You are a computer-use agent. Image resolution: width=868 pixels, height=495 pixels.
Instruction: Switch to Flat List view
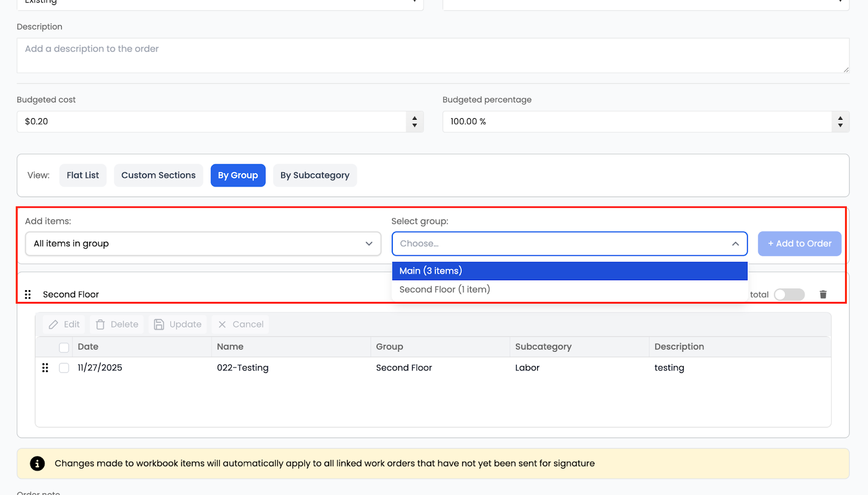tap(82, 175)
